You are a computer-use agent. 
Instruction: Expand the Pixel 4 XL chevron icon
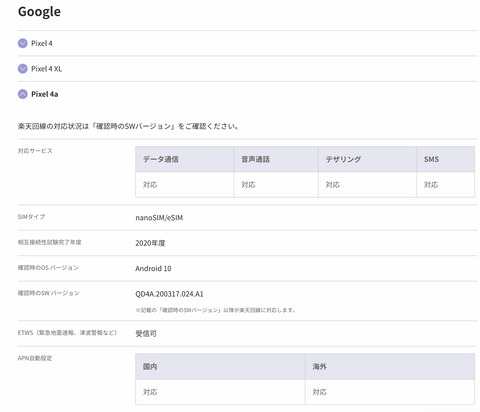[x=23, y=69]
